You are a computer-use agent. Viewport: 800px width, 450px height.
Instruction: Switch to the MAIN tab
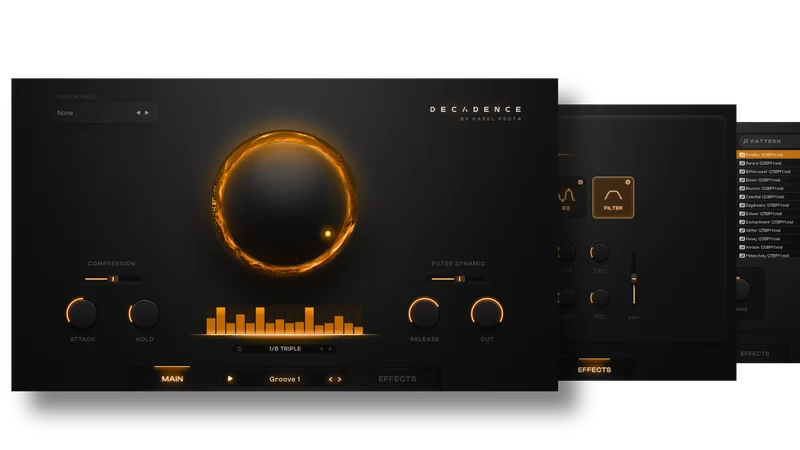pyautogui.click(x=172, y=379)
